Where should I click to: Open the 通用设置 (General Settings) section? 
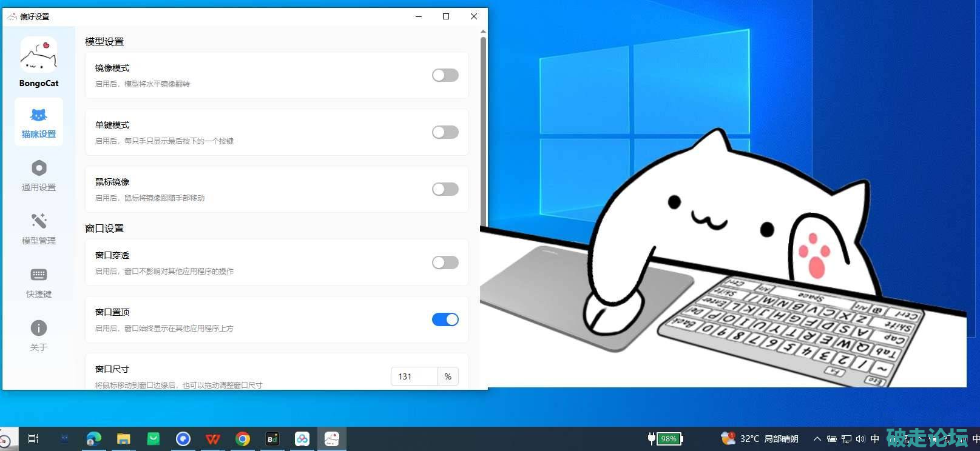[x=39, y=175]
